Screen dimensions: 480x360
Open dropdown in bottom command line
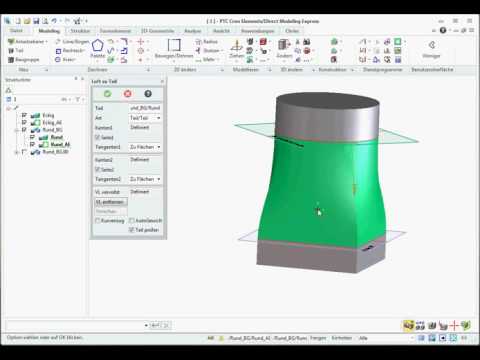click(x=146, y=325)
